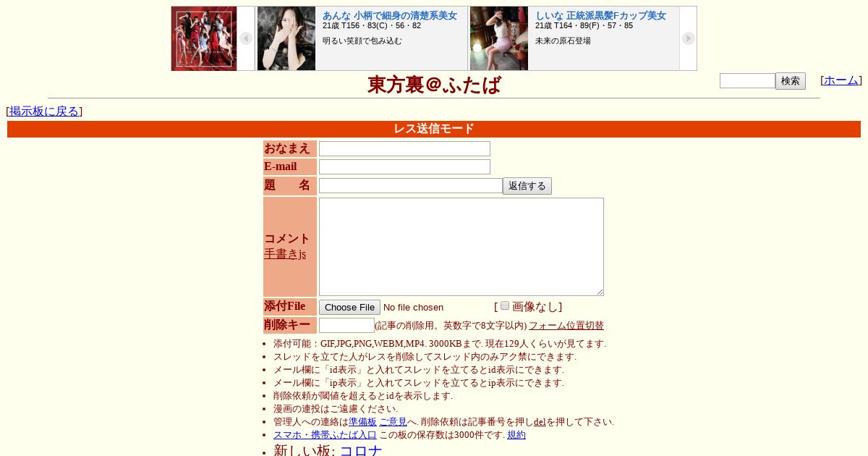Focus the E-mail input field

click(404, 166)
